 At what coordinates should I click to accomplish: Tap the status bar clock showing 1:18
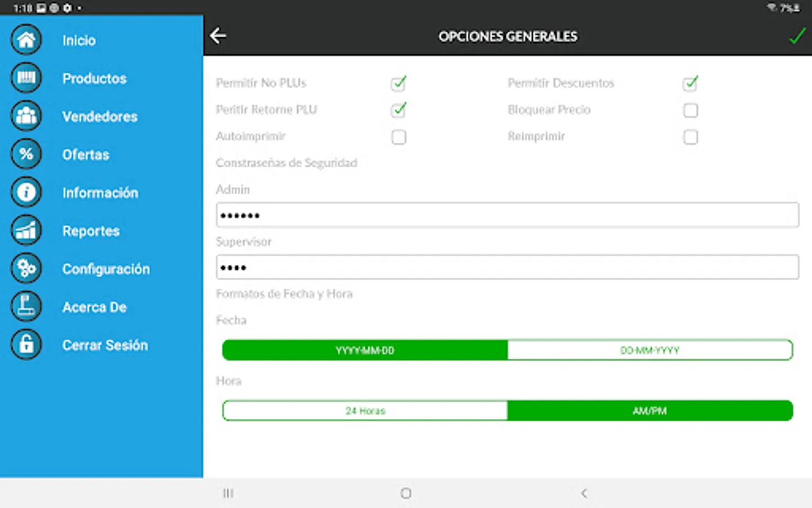23,8
